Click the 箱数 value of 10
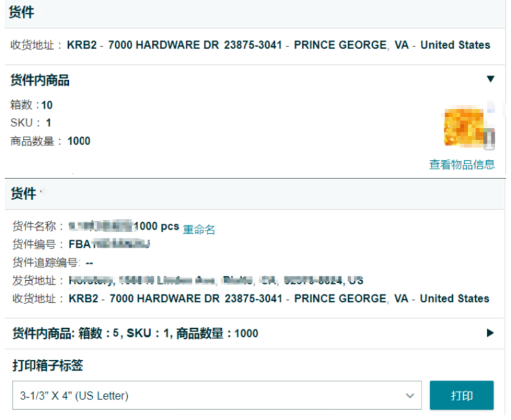 point(47,105)
